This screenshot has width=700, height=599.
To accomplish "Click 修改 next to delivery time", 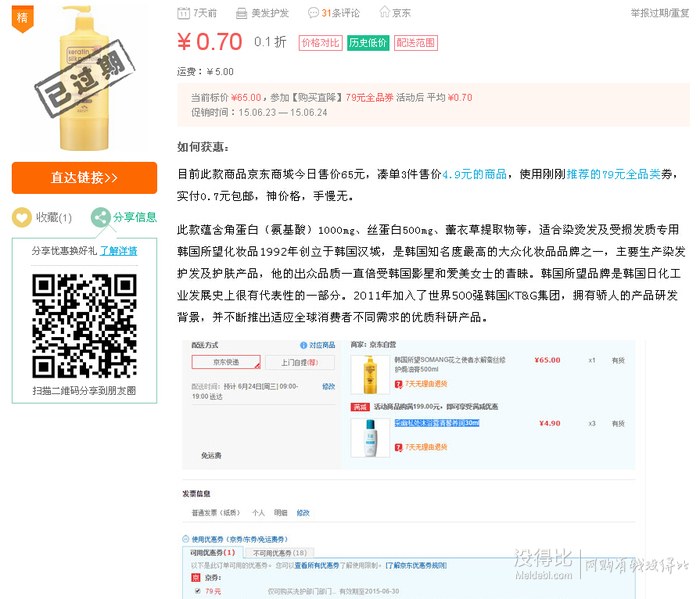I will pyautogui.click(x=328, y=387).
